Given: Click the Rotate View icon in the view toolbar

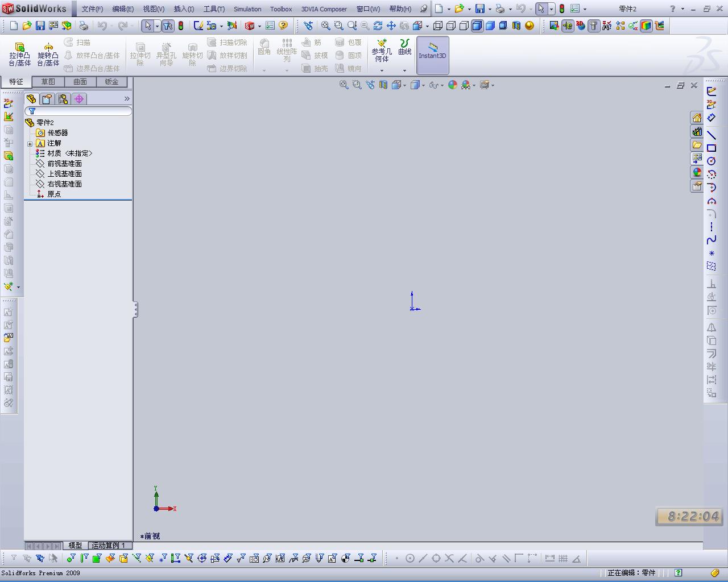Looking at the screenshot, I should [378, 26].
